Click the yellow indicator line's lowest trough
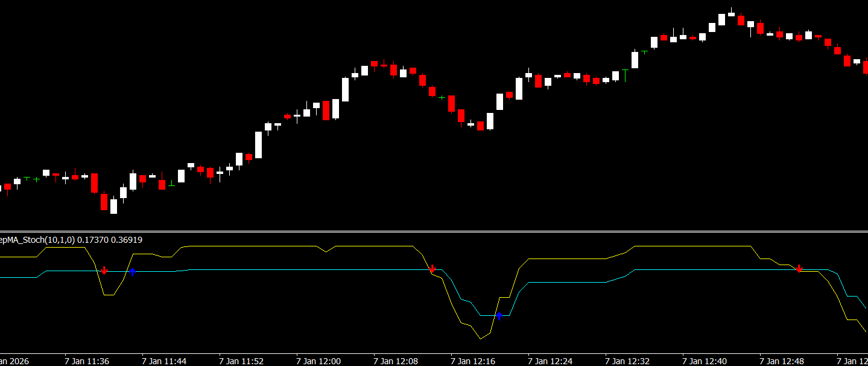The height and width of the screenshot is (366, 868). [481, 338]
